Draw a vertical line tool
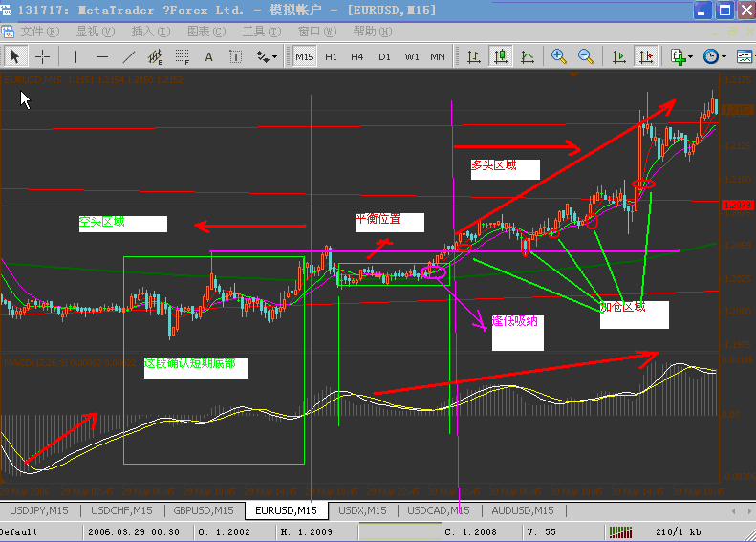This screenshot has width=756, height=542. pyautogui.click(x=75, y=57)
